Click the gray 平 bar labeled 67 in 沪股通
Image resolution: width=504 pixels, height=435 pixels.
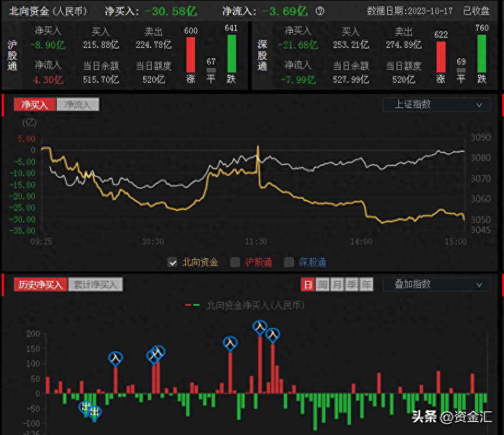(211, 70)
